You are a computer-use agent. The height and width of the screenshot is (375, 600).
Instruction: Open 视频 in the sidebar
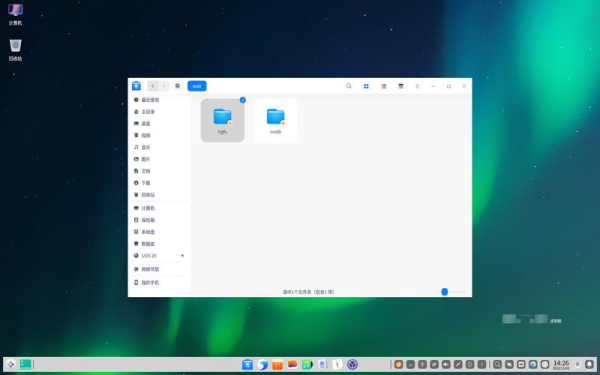[160, 135]
